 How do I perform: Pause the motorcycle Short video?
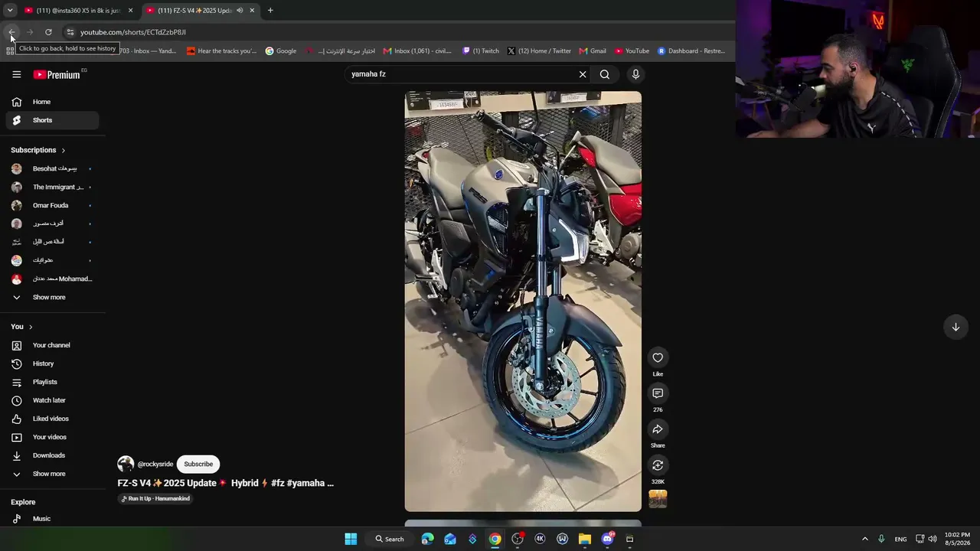pos(523,302)
